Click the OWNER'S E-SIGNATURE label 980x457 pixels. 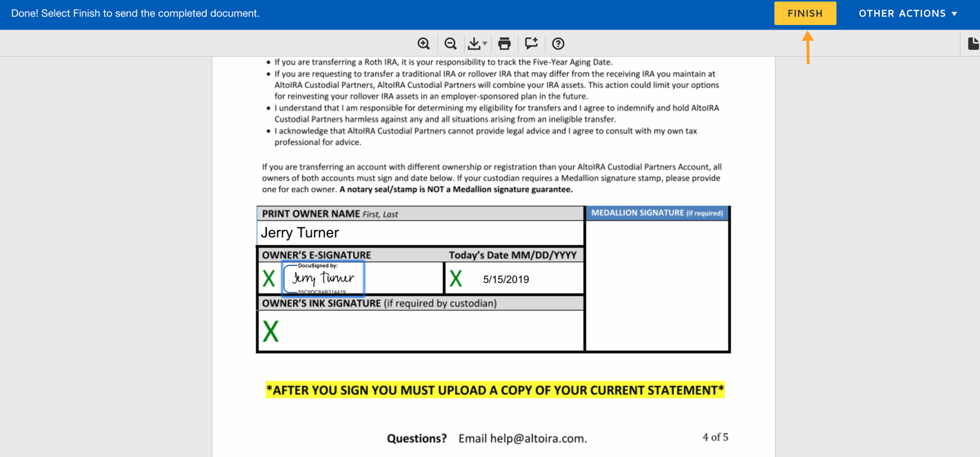(x=317, y=255)
